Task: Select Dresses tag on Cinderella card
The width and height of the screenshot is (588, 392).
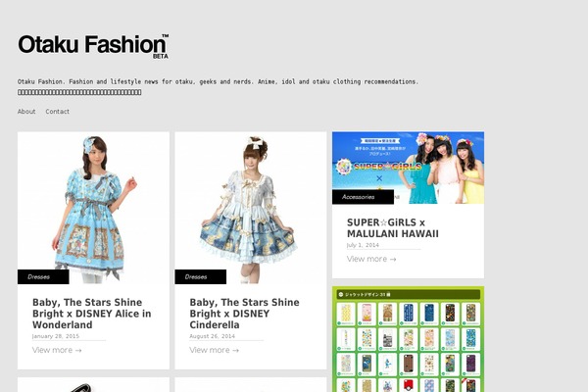Action: coord(200,276)
